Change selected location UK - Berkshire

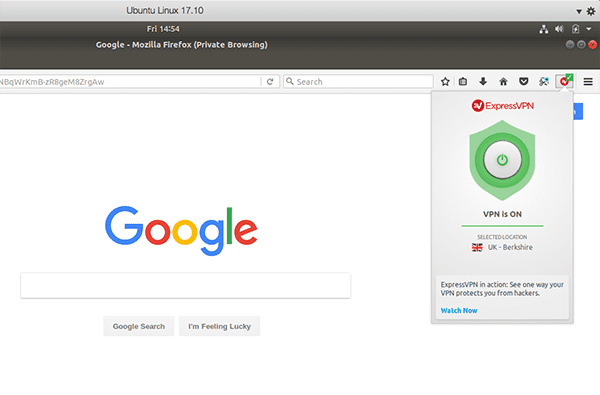(x=502, y=247)
